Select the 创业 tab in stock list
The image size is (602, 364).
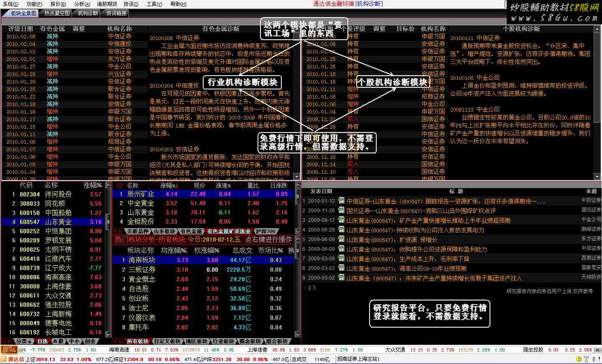(90, 341)
